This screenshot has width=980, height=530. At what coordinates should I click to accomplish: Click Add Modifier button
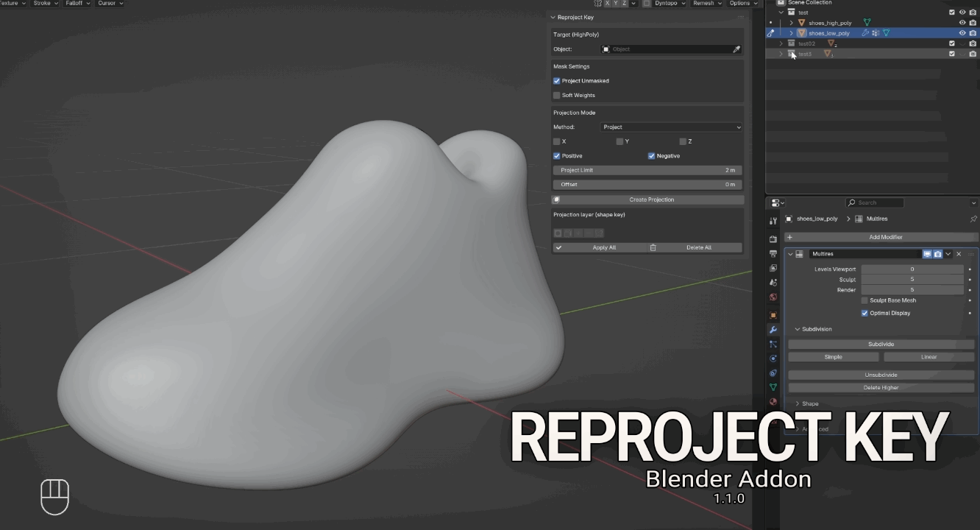point(881,237)
